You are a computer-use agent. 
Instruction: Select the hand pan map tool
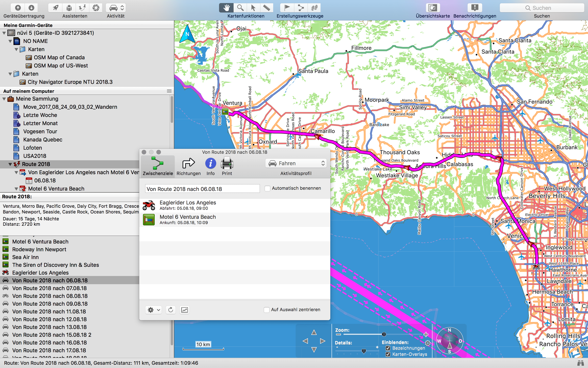coord(226,8)
